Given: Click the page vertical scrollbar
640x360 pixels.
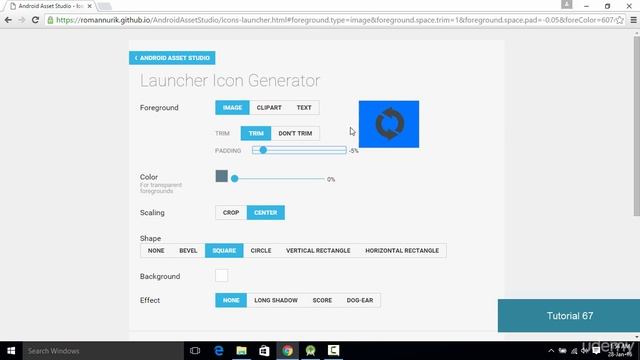Looking at the screenshot, I should click(637, 127).
